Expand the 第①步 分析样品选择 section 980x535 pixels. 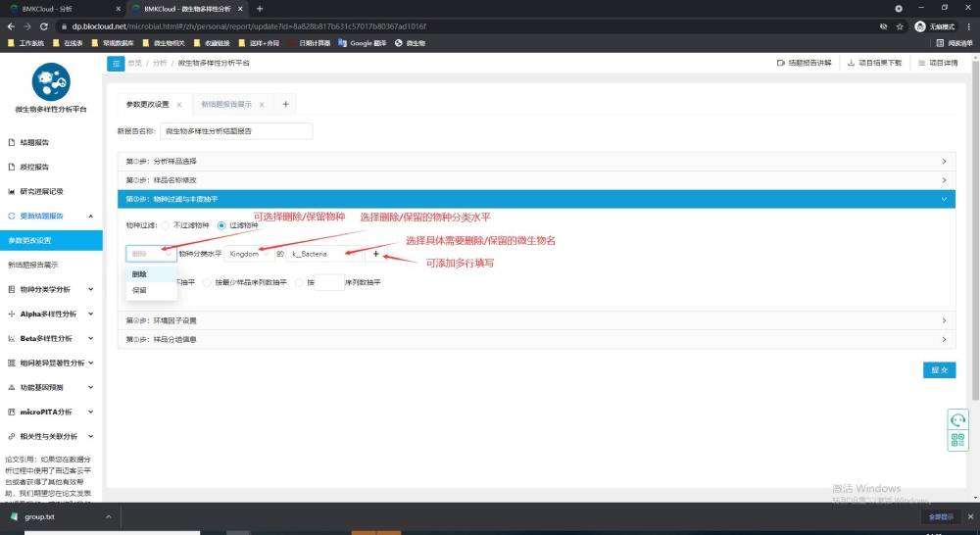tap(536, 161)
